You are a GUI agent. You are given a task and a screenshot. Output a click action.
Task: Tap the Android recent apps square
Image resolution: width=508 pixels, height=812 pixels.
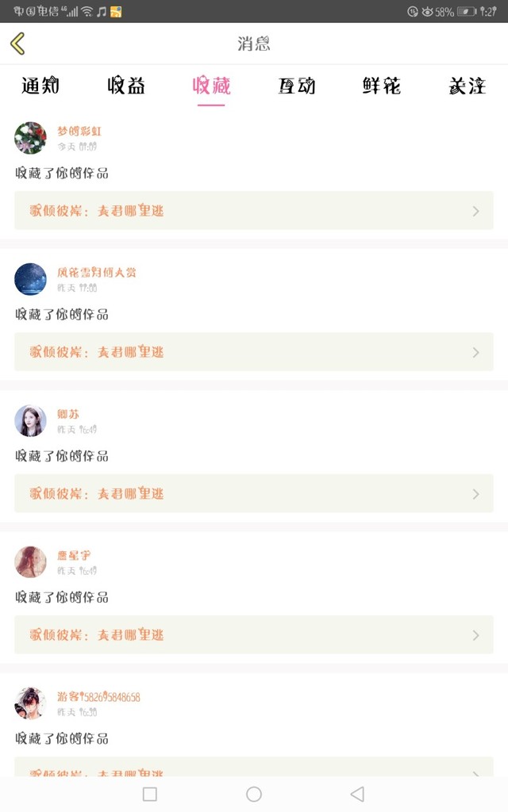(150, 794)
